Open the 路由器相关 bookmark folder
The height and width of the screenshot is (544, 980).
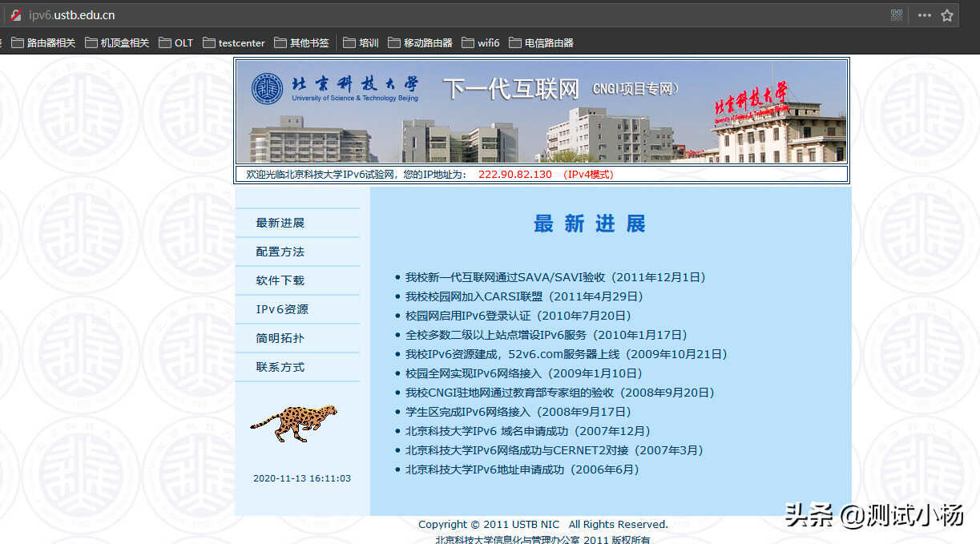click(x=43, y=43)
